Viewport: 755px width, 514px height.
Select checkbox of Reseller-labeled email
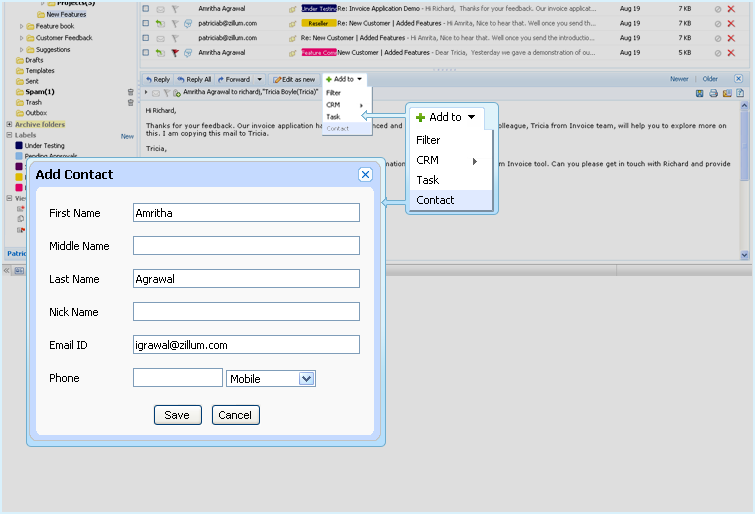146,22
